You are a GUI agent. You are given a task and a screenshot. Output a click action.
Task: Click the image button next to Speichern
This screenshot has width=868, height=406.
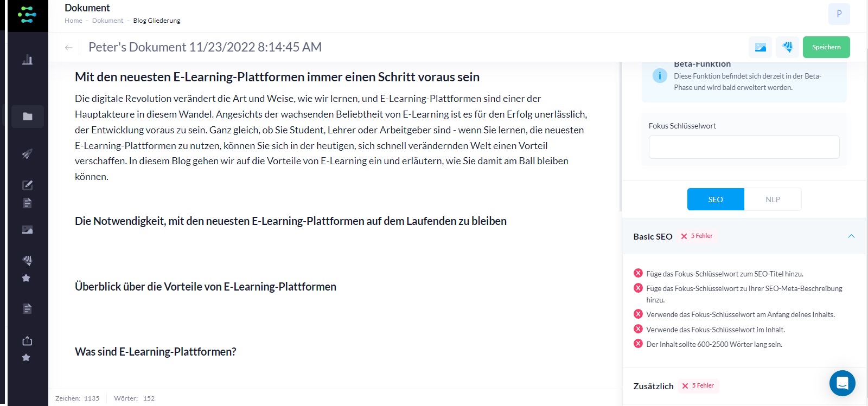tap(760, 47)
